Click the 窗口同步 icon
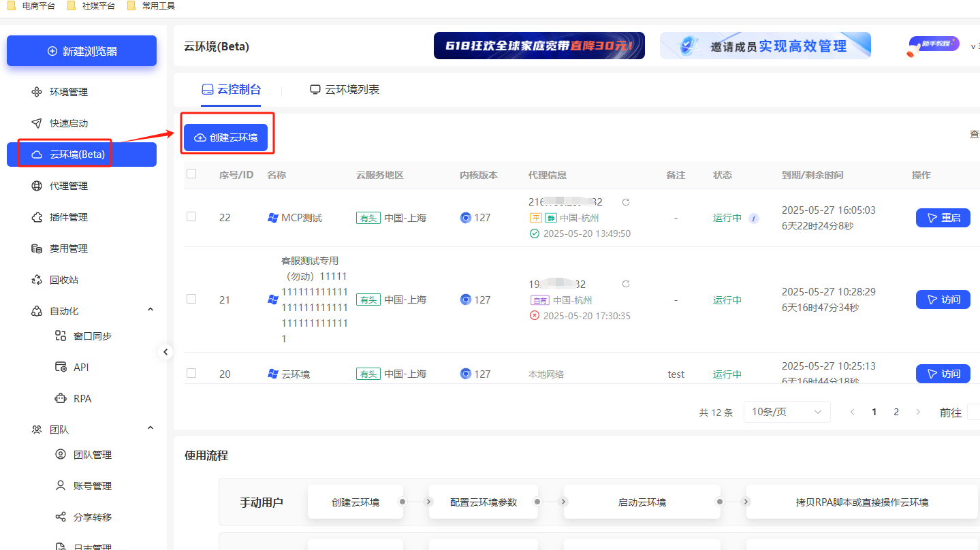980x550 pixels. [61, 336]
